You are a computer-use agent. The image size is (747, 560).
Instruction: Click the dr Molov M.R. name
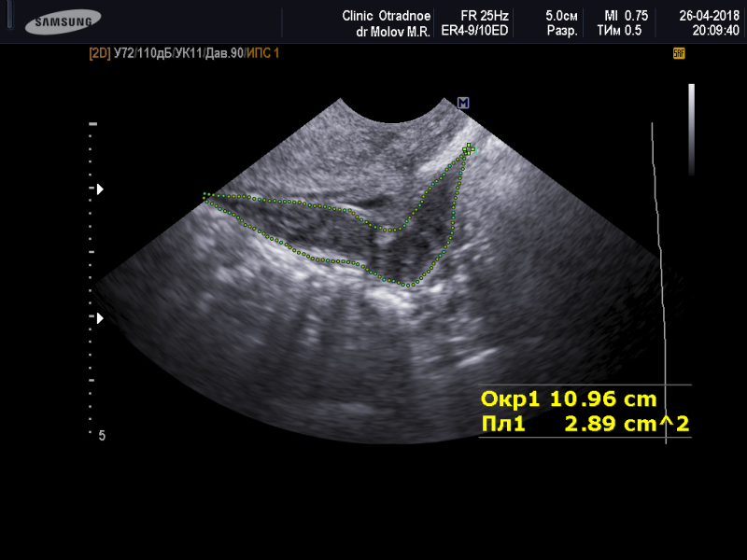pos(393,32)
